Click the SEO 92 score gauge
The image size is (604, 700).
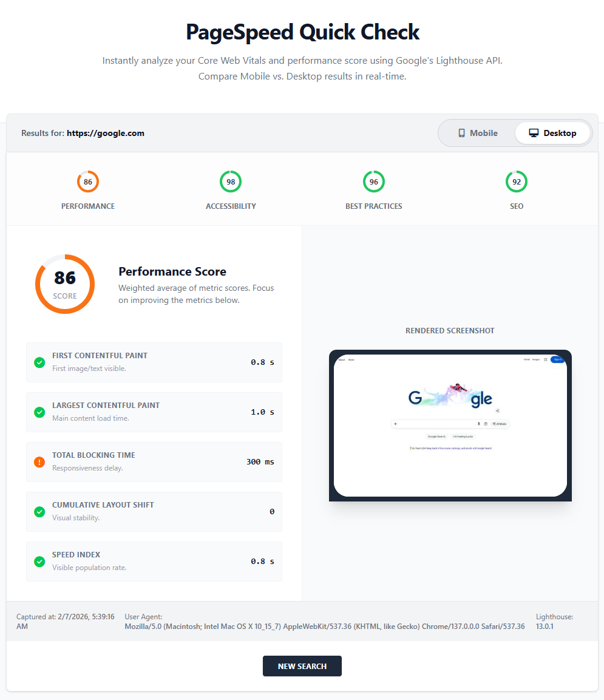(517, 182)
